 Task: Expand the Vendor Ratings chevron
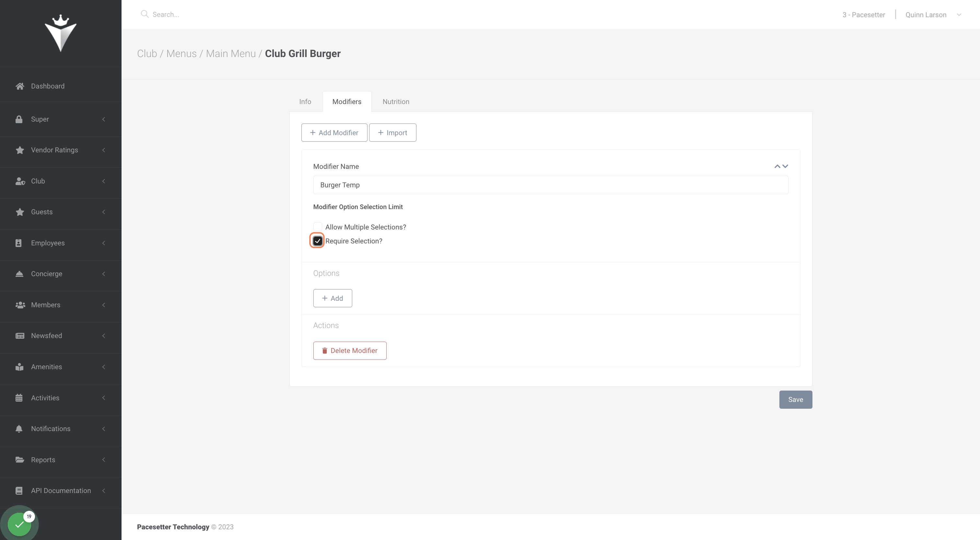[x=103, y=150]
